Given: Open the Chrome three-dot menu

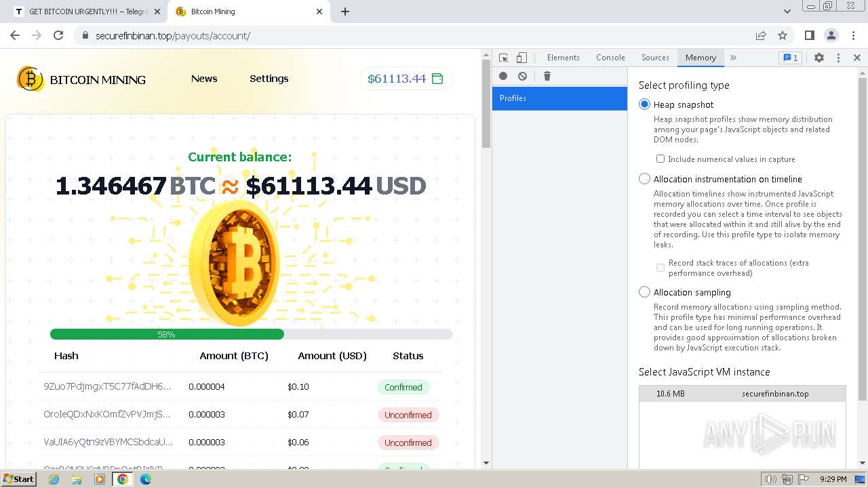Looking at the screenshot, I should click(x=852, y=35).
